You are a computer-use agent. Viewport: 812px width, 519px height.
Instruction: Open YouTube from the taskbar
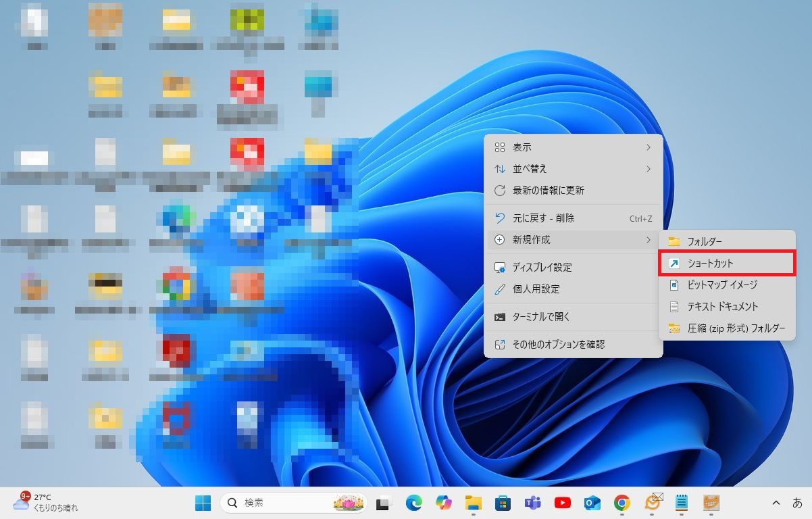[x=562, y=503]
